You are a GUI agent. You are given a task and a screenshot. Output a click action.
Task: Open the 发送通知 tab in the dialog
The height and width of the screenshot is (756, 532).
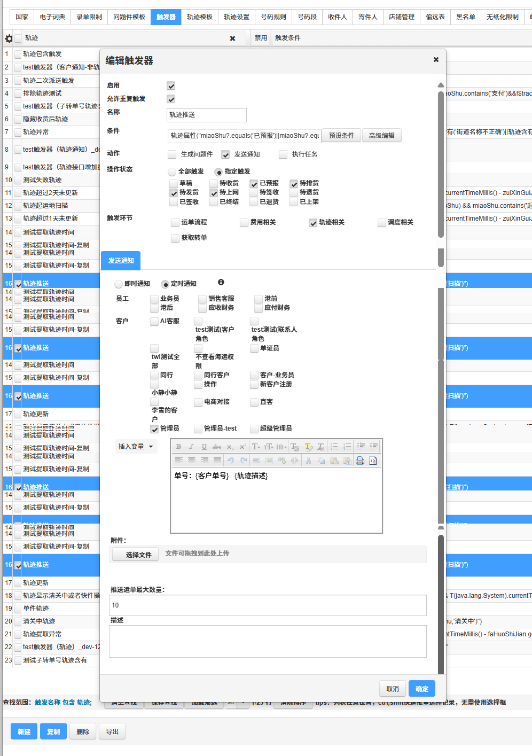121,261
